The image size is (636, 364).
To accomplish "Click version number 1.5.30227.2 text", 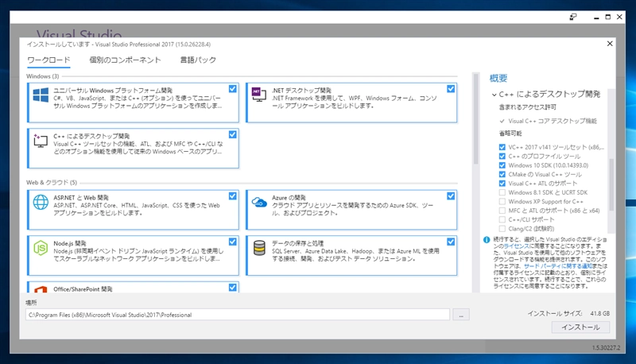I will tap(606, 348).
